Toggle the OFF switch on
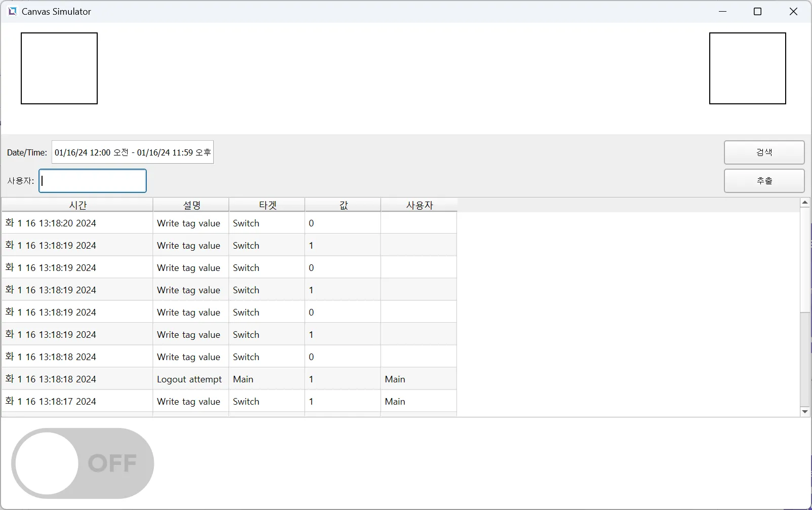 [83, 463]
